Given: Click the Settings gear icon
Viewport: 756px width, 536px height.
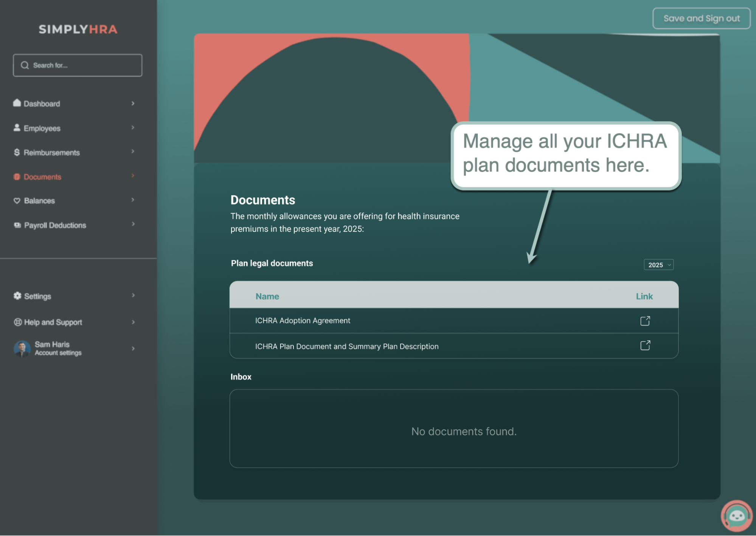Looking at the screenshot, I should [17, 296].
